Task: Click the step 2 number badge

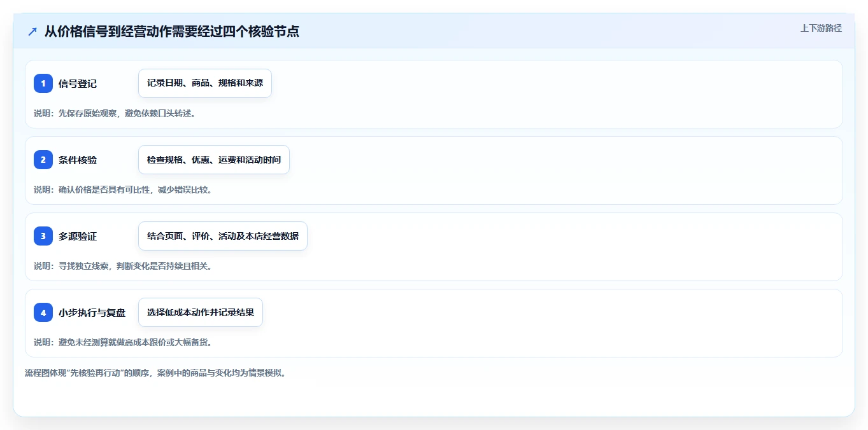Action: [x=43, y=160]
